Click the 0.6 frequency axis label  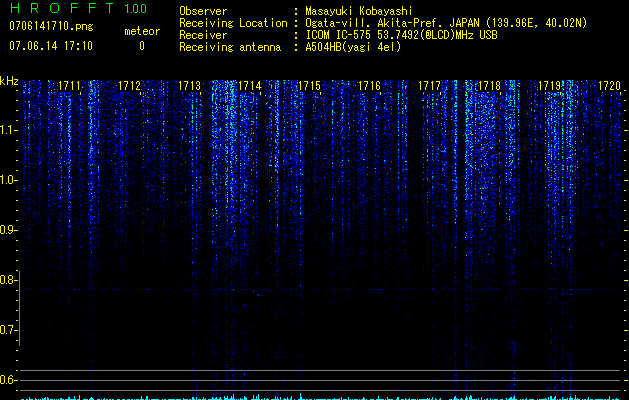pos(8,380)
